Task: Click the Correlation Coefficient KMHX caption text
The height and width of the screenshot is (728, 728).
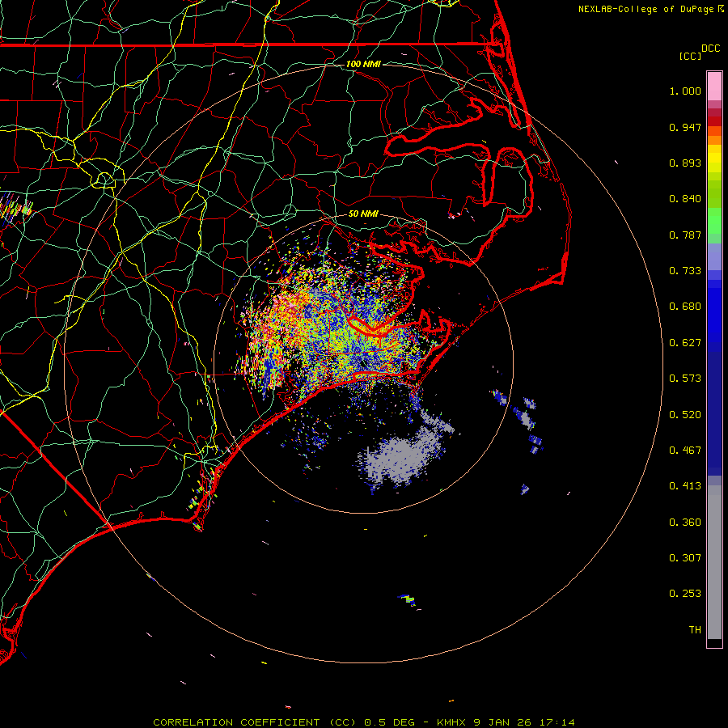Action: pos(364,722)
